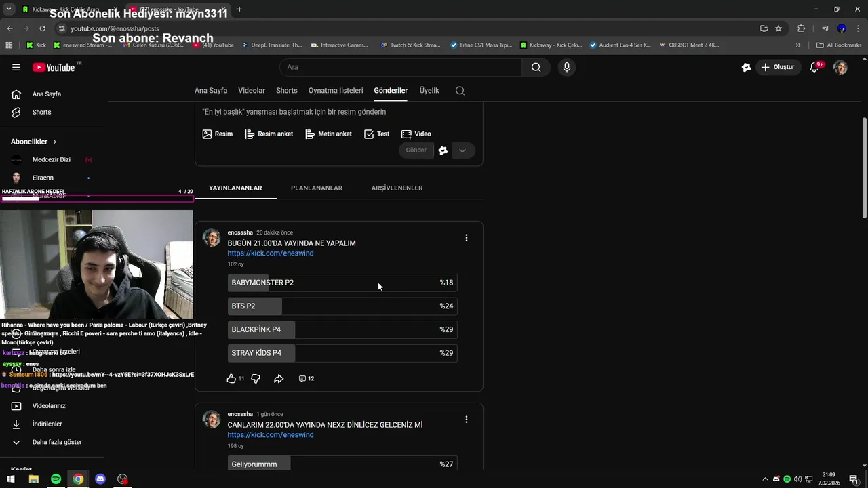Click the Ara search field
The height and width of the screenshot is (488, 868).
tap(401, 67)
